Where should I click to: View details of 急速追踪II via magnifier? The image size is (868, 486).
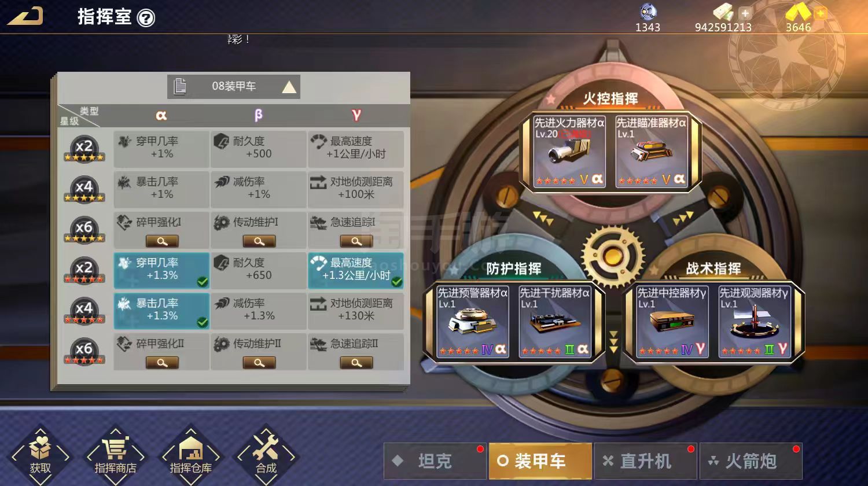[x=356, y=363]
